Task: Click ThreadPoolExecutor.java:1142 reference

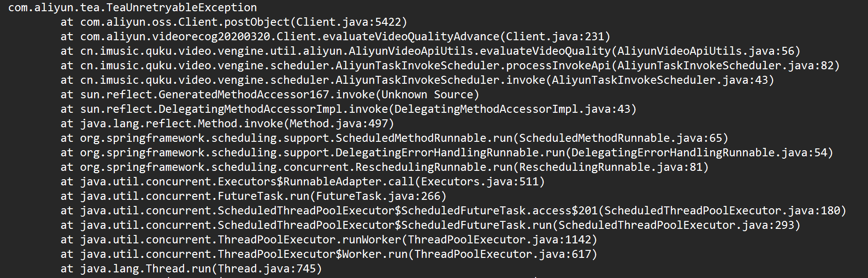Action: pyautogui.click(x=499, y=240)
